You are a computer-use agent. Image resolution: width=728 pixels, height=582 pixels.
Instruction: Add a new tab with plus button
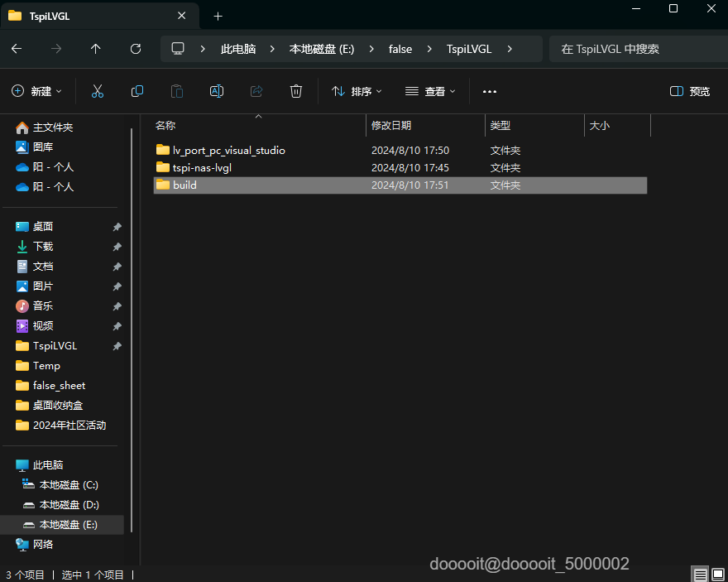[218, 16]
